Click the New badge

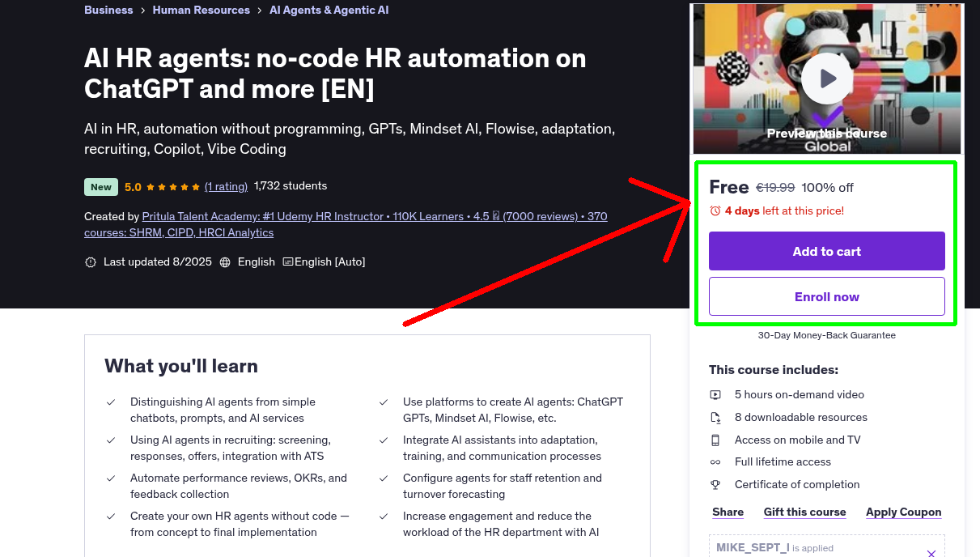pos(101,187)
